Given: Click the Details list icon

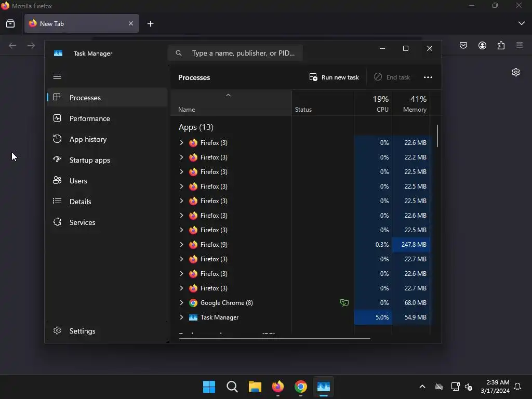Looking at the screenshot, I should pyautogui.click(x=57, y=201).
